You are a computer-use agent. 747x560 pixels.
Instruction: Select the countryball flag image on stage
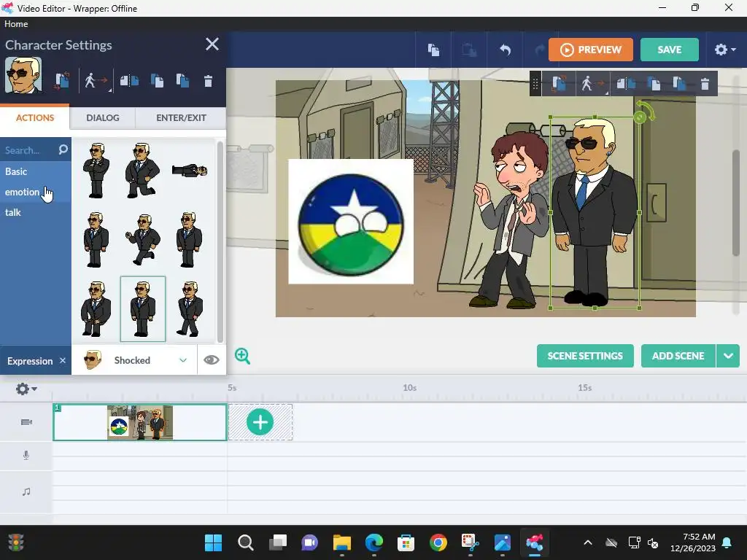coord(351,222)
